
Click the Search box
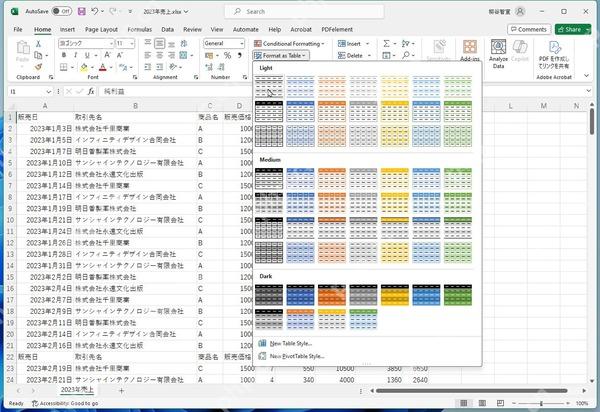[x=304, y=11]
